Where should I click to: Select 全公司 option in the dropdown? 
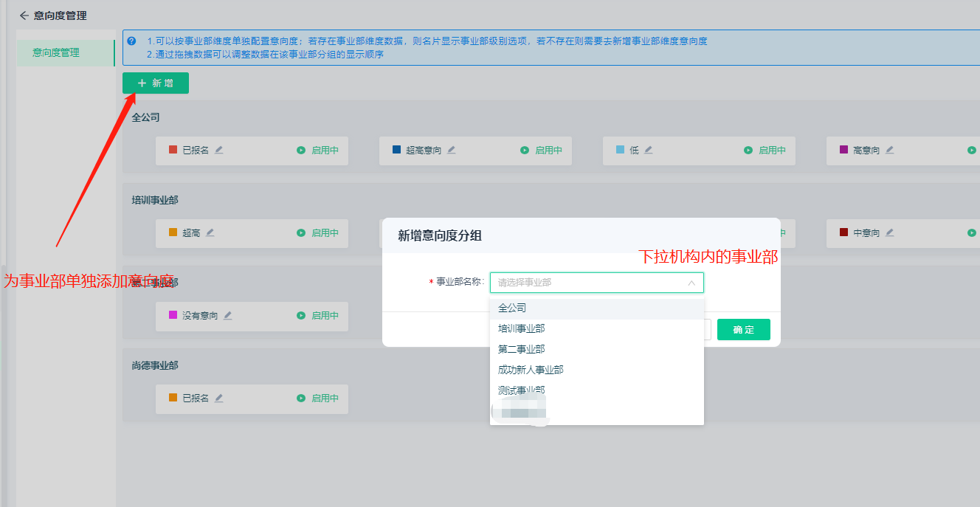(x=512, y=308)
